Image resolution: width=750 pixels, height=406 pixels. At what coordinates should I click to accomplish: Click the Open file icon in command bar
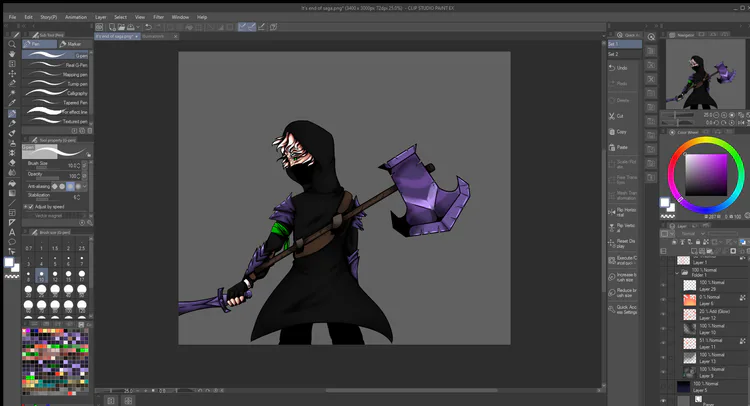tap(121, 27)
